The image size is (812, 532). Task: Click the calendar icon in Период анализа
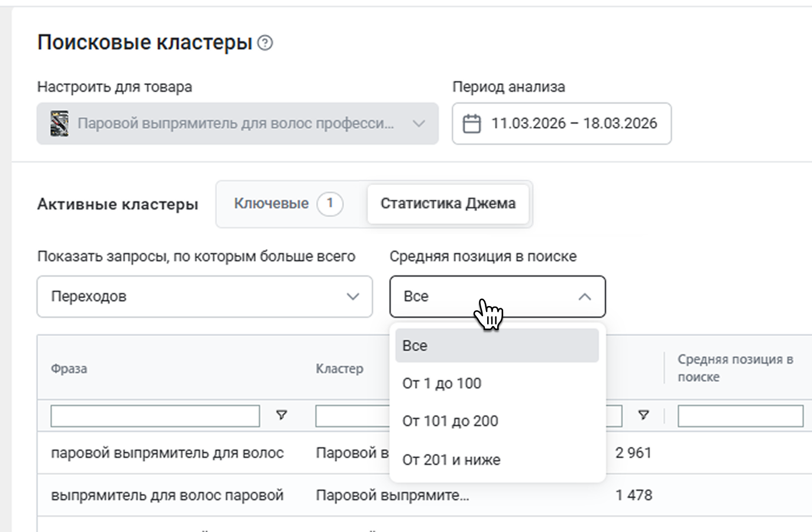point(471,124)
